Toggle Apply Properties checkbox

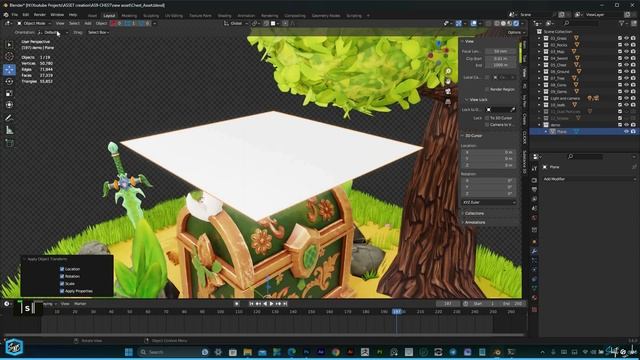[x=62, y=291]
